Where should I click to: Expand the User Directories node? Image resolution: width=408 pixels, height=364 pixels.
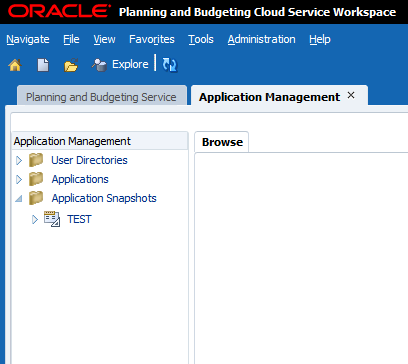19,160
